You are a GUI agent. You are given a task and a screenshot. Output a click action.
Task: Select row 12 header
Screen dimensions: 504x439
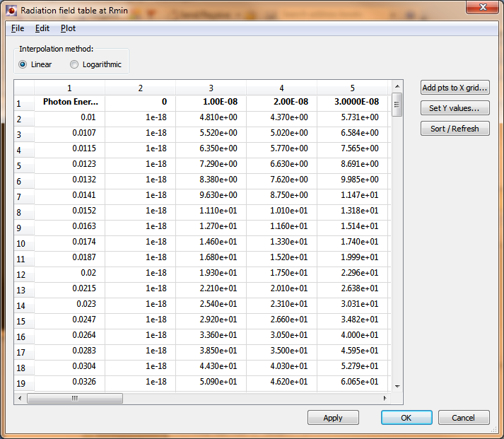pos(23,274)
